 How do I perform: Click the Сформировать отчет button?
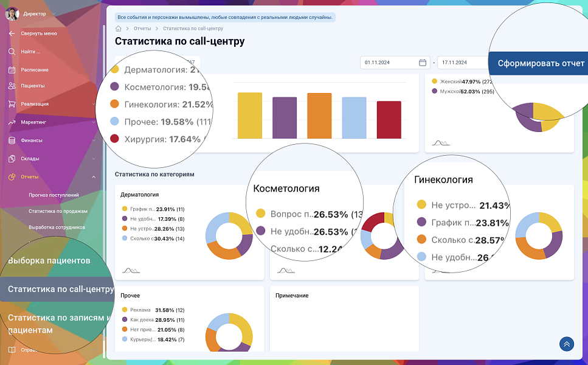(x=541, y=63)
